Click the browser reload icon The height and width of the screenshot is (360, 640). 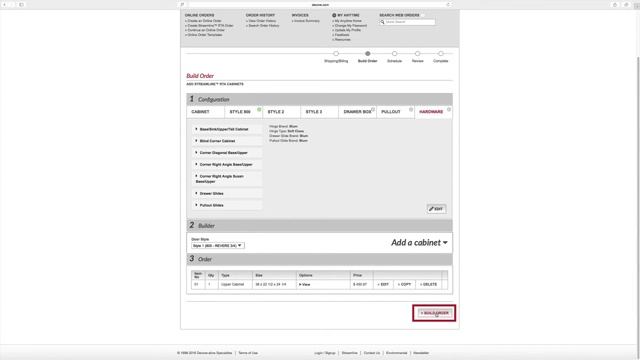[448, 4]
